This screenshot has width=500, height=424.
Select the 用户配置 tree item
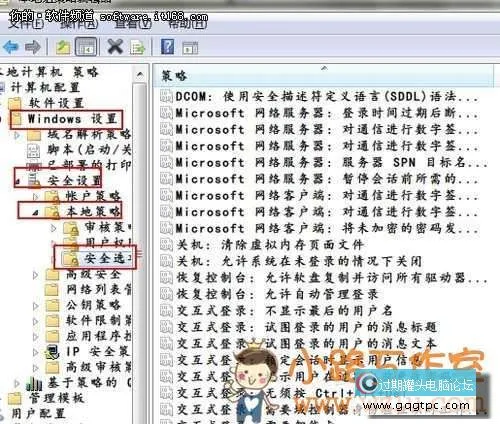pyautogui.click(x=38, y=414)
